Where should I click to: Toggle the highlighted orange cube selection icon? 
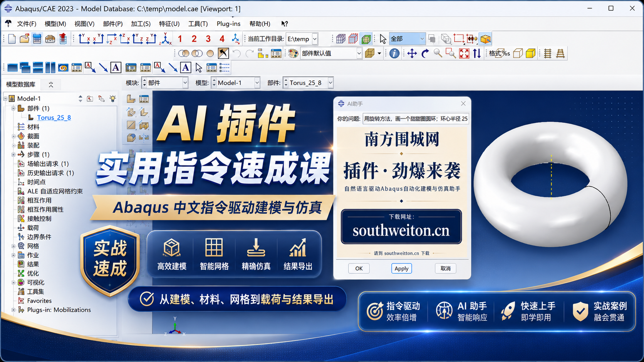(x=486, y=39)
